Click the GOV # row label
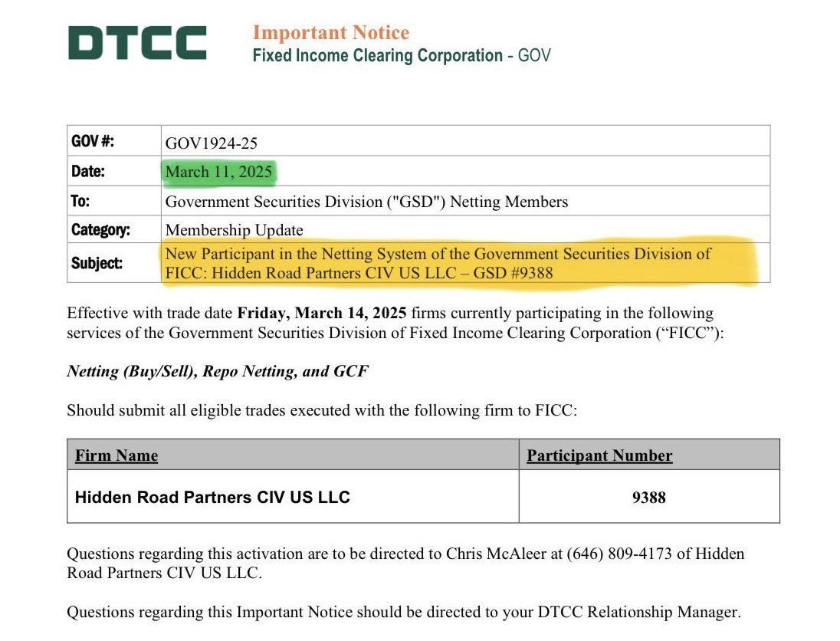 tap(93, 141)
